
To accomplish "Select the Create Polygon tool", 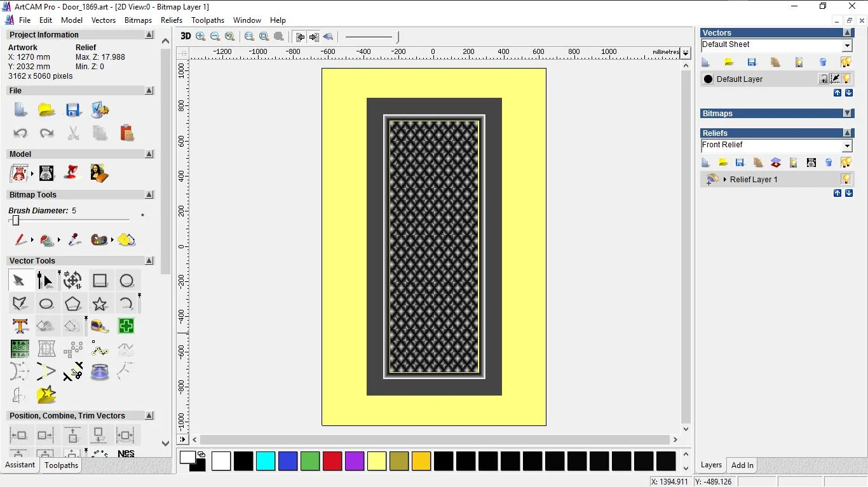I will pos(73,303).
